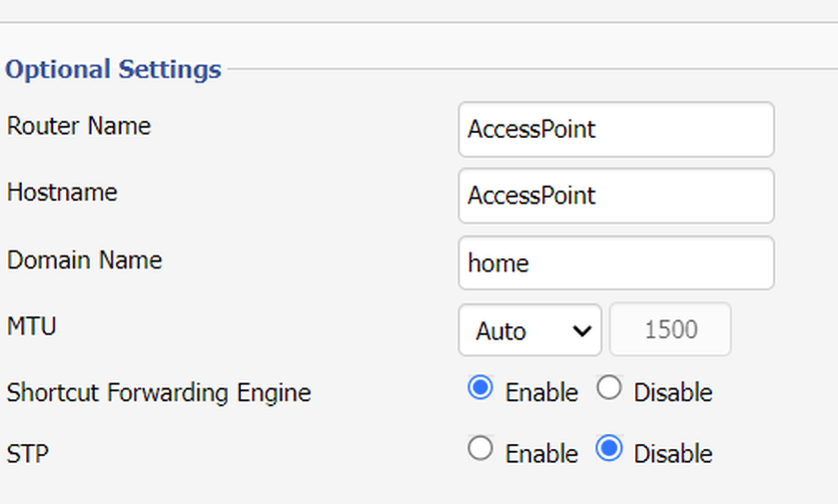This screenshot has height=504, width=838.
Task: Enable Shortcut Forwarding Engine radio button
Action: point(479,387)
